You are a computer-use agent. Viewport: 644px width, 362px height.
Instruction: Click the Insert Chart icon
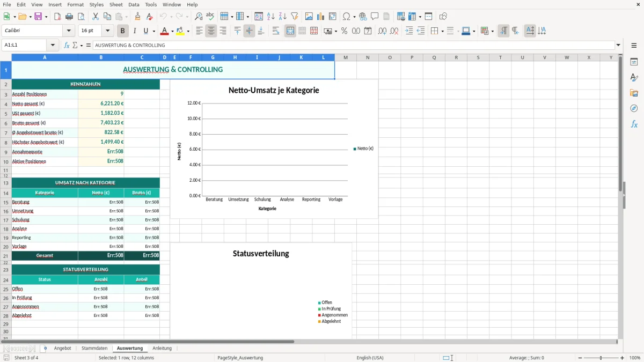point(321,17)
